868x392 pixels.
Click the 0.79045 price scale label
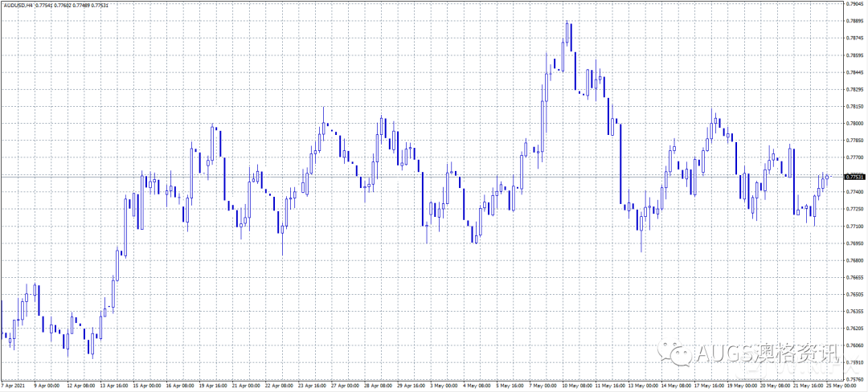[x=855, y=3]
